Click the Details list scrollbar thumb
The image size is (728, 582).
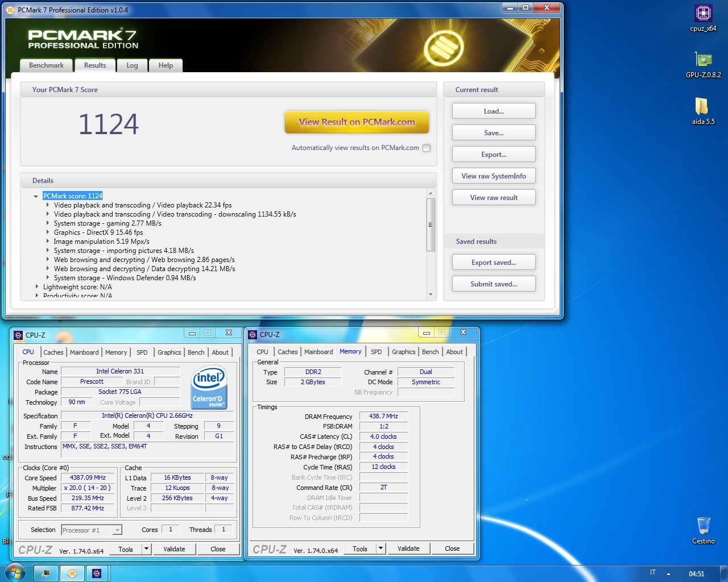coord(431,225)
